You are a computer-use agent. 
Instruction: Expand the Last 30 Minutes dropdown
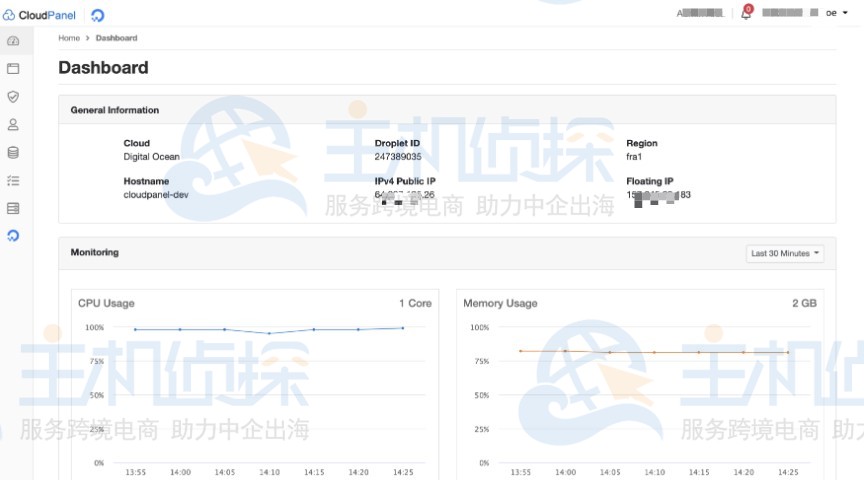coord(785,253)
